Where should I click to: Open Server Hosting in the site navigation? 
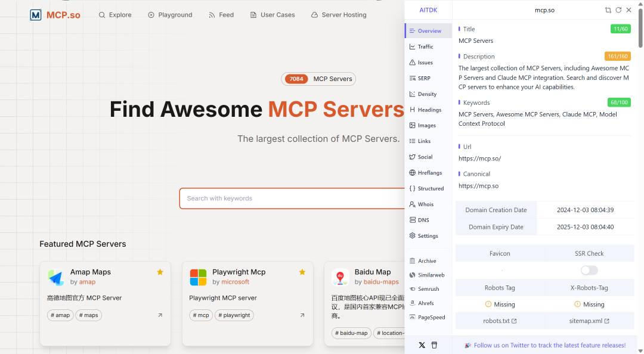tap(339, 15)
